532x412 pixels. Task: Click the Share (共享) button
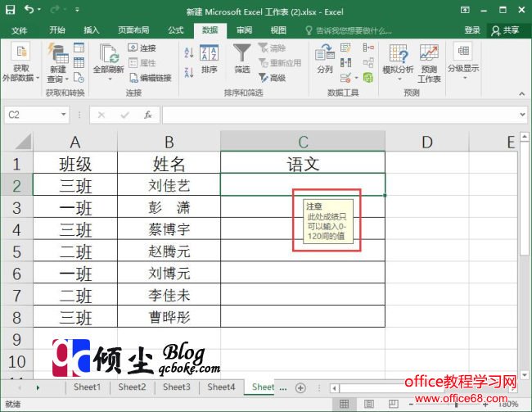[x=506, y=30]
